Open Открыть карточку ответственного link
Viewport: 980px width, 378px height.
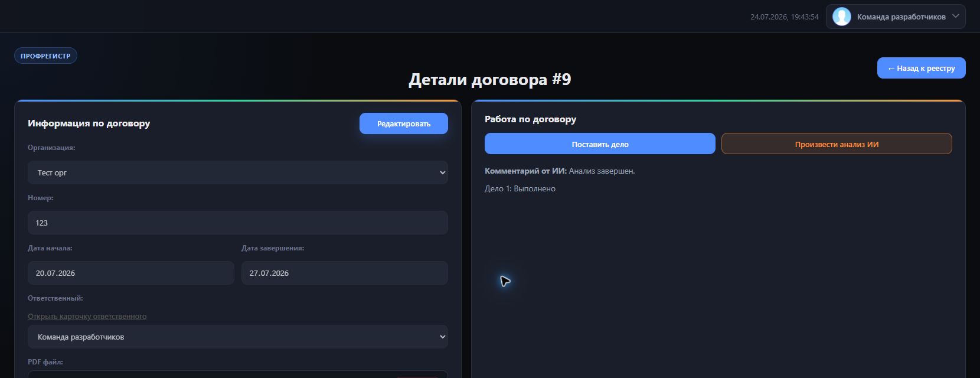point(87,316)
